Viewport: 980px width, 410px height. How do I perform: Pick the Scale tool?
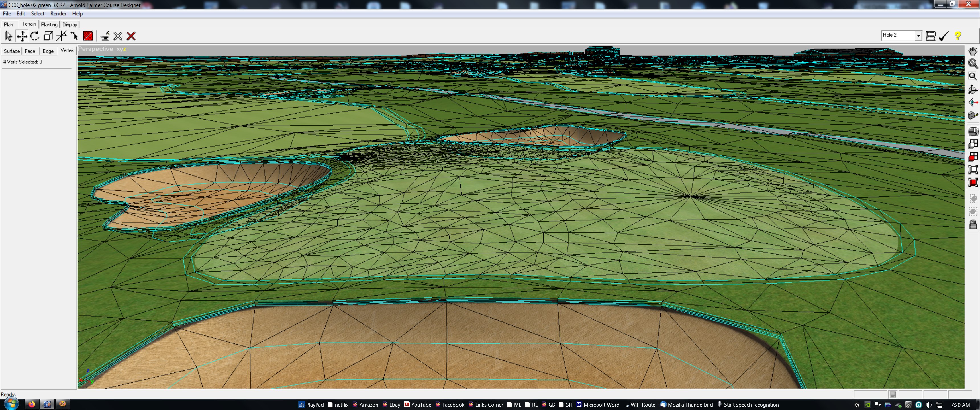click(x=48, y=36)
